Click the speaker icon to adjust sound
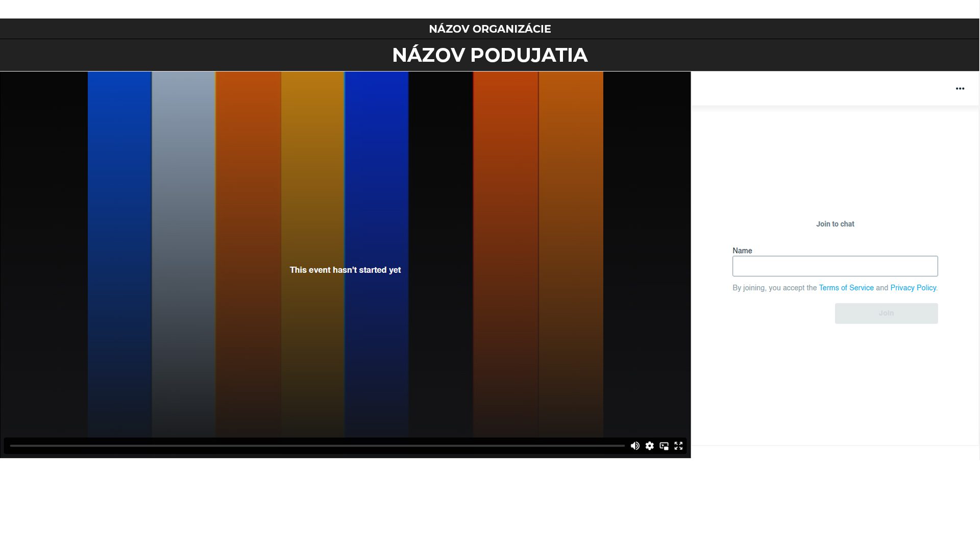 click(x=635, y=446)
